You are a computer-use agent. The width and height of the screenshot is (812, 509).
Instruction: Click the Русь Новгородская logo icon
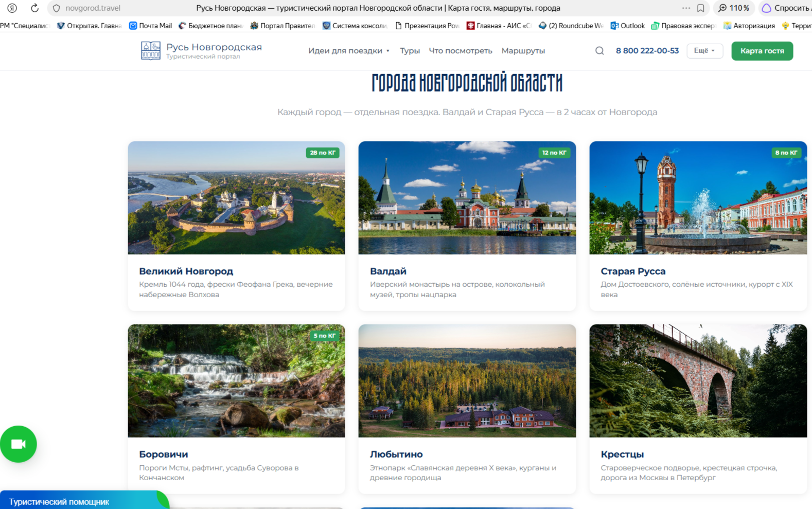coord(151,51)
